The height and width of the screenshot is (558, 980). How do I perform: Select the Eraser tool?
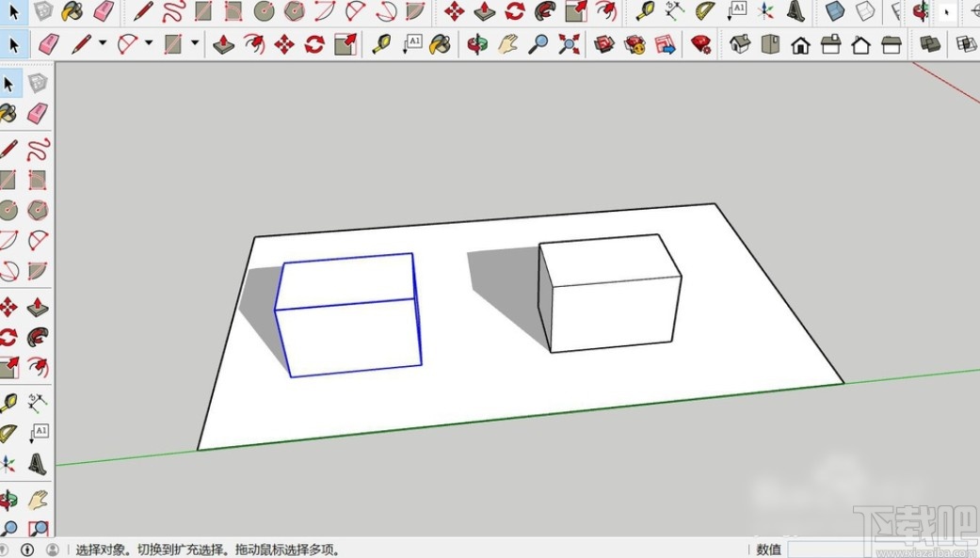click(48, 43)
